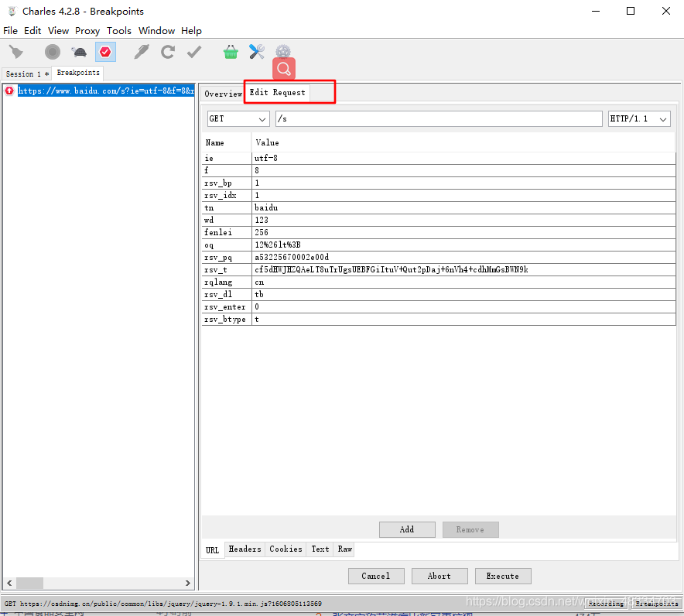
Task: Select the Edit Request tab
Action: pyautogui.click(x=278, y=93)
